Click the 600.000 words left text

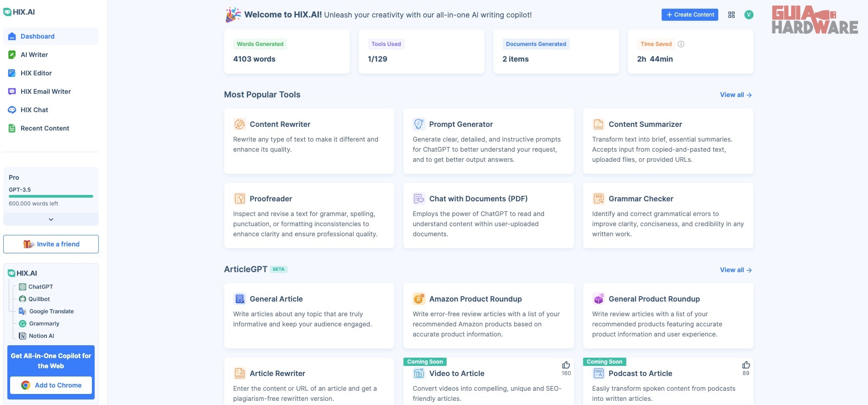[34, 204]
